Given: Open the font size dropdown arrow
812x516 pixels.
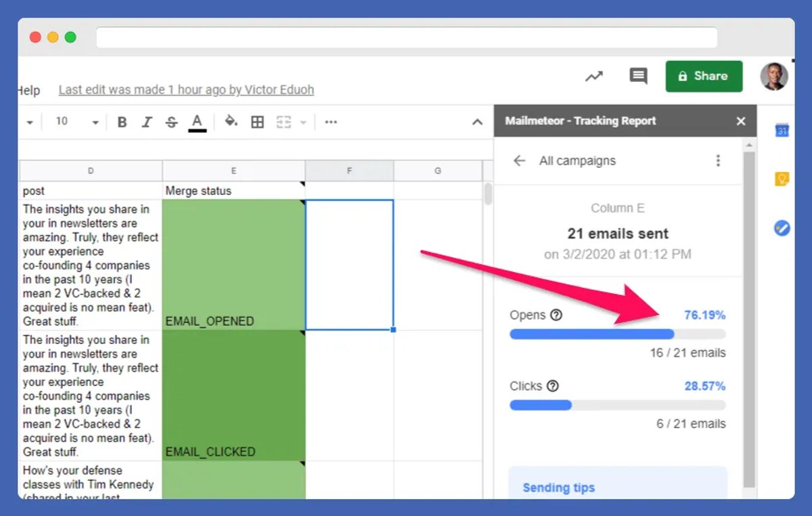Looking at the screenshot, I should tap(95, 123).
